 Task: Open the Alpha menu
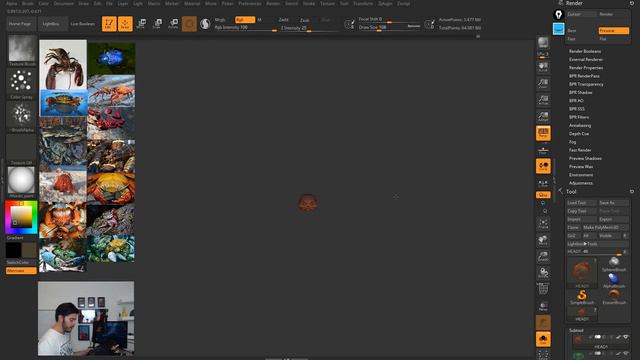click(11, 3)
